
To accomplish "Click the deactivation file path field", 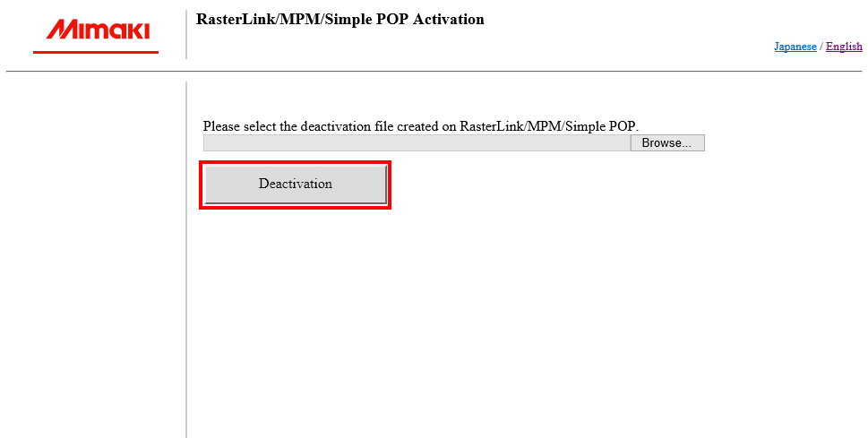I will (x=417, y=143).
